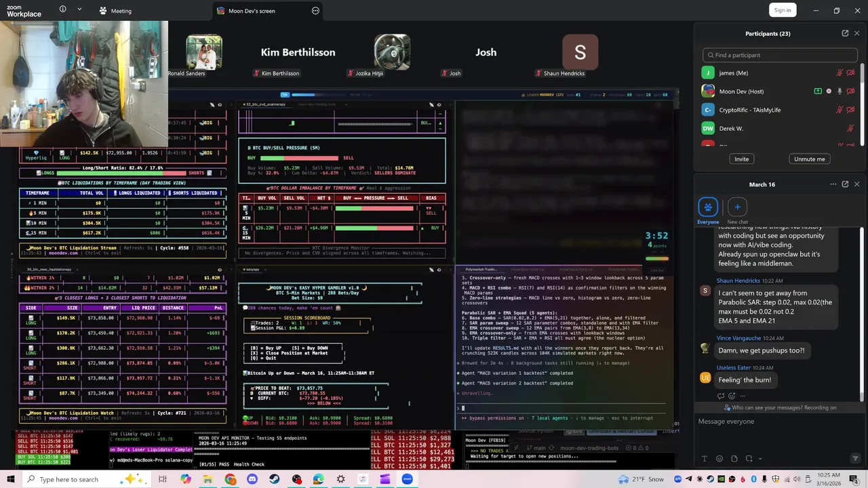Open File Explorer from the taskbar
868x488 pixels.
coord(208,479)
